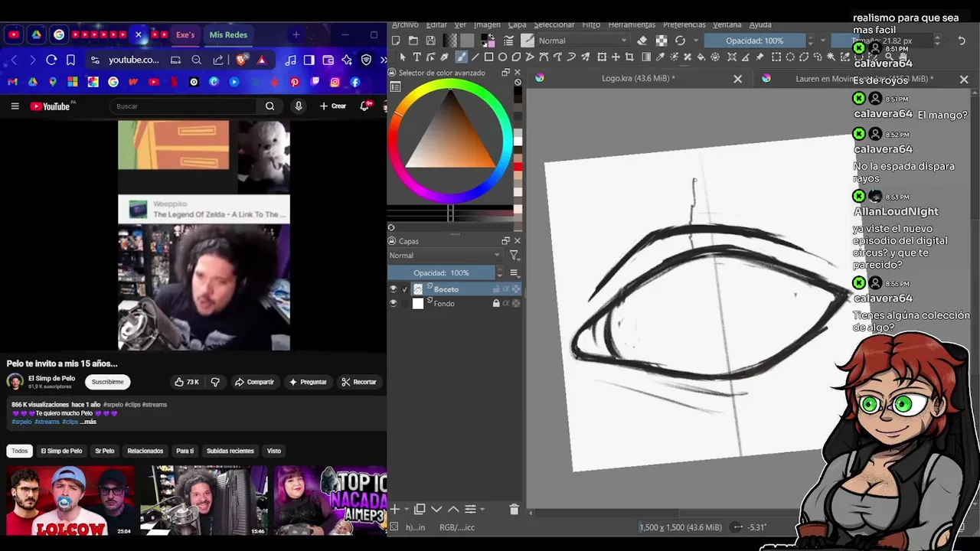
Task: Float the Capas docker panel
Action: coord(505,241)
